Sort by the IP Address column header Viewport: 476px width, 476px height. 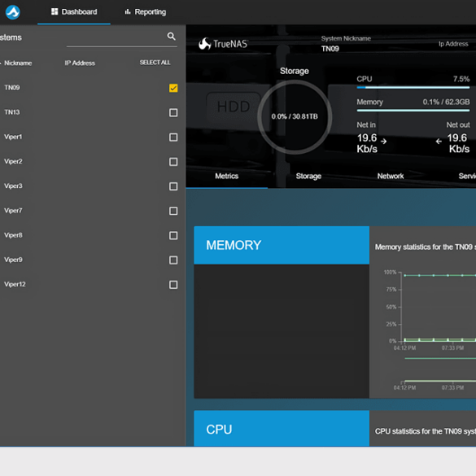point(80,63)
